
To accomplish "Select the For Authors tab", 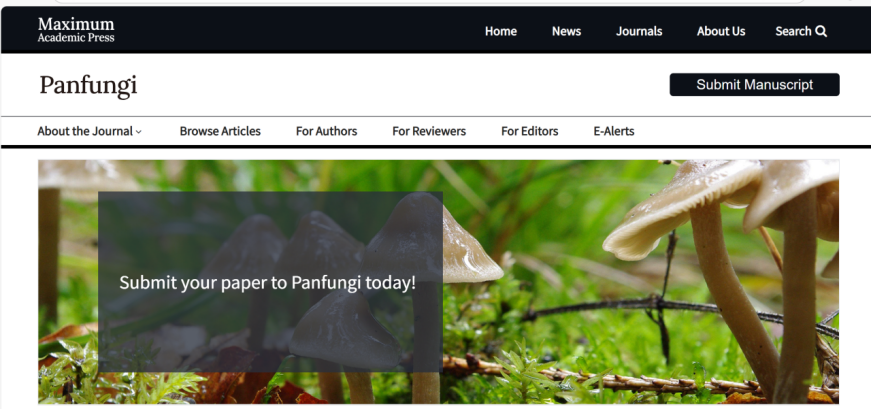I will 326,131.
